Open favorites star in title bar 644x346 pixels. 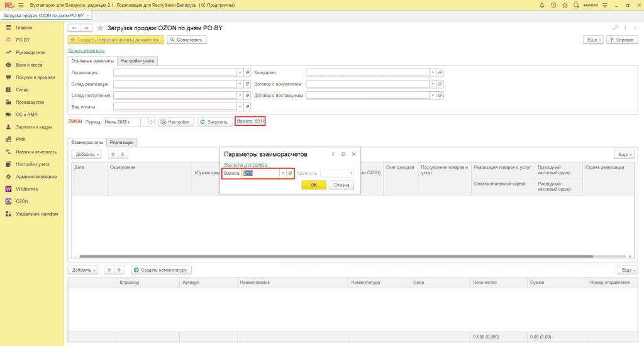(565, 5)
